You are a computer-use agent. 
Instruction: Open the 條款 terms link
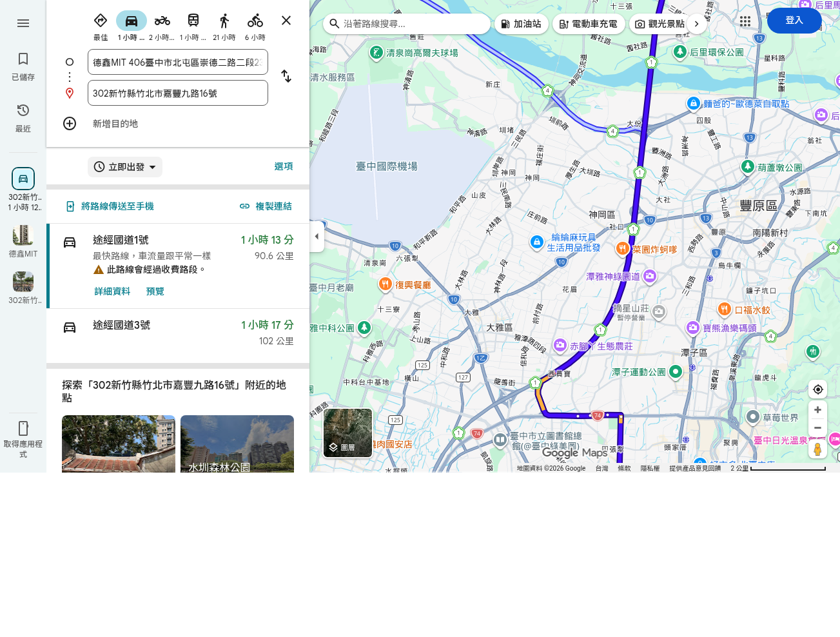click(x=624, y=468)
